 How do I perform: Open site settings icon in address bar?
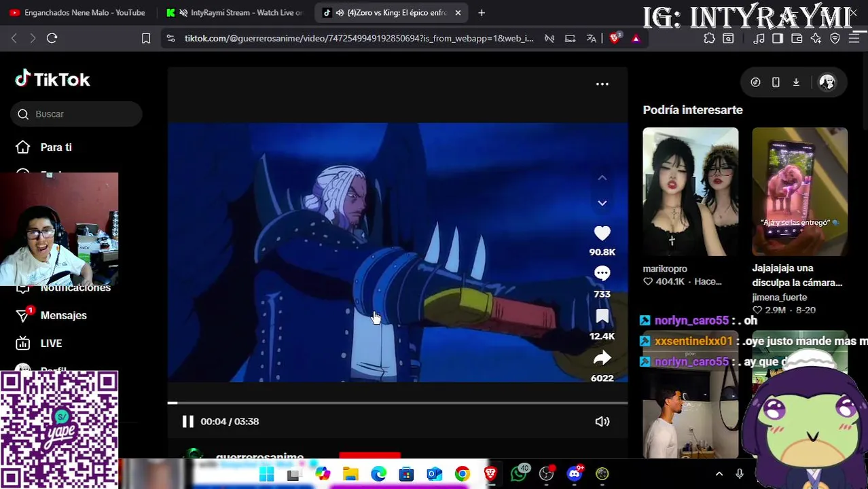[170, 39]
